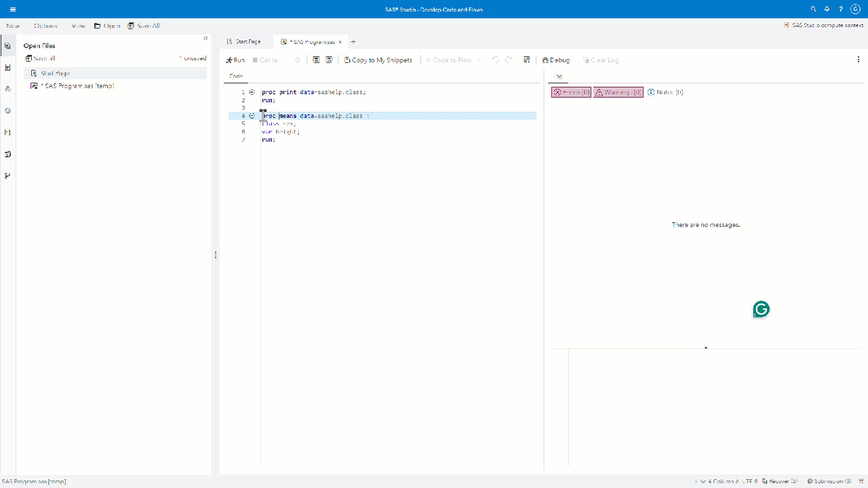The width and height of the screenshot is (868, 488).
Task: Click Submission (0) in the status bar
Action: (830, 481)
